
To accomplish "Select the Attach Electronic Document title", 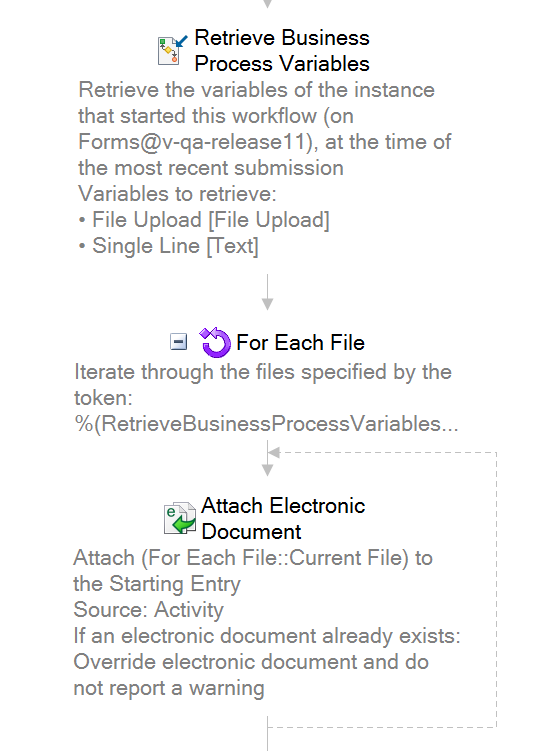I will pos(283,519).
